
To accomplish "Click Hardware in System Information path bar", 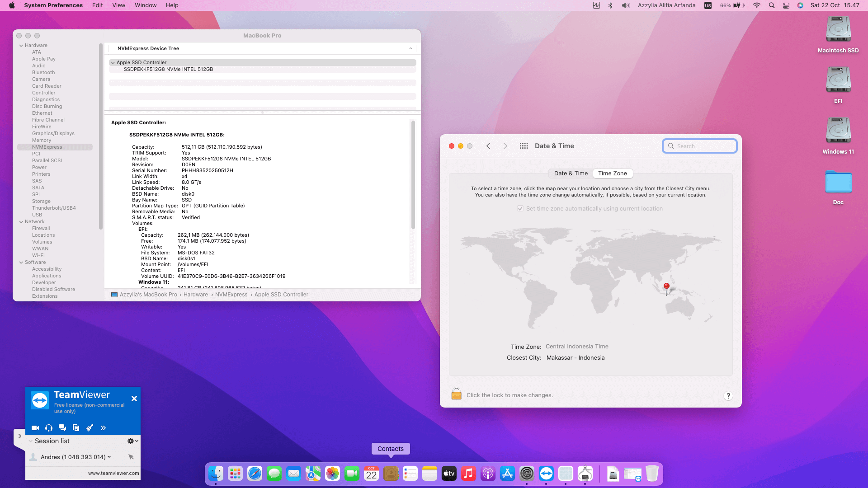I will [x=196, y=295].
